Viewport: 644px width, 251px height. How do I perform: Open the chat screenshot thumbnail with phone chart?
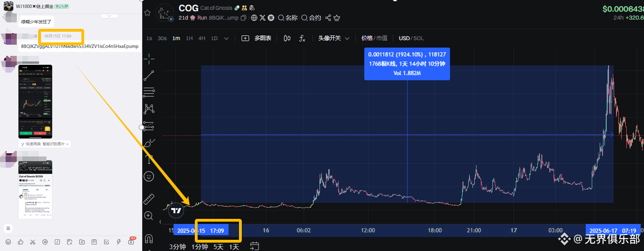(35, 102)
